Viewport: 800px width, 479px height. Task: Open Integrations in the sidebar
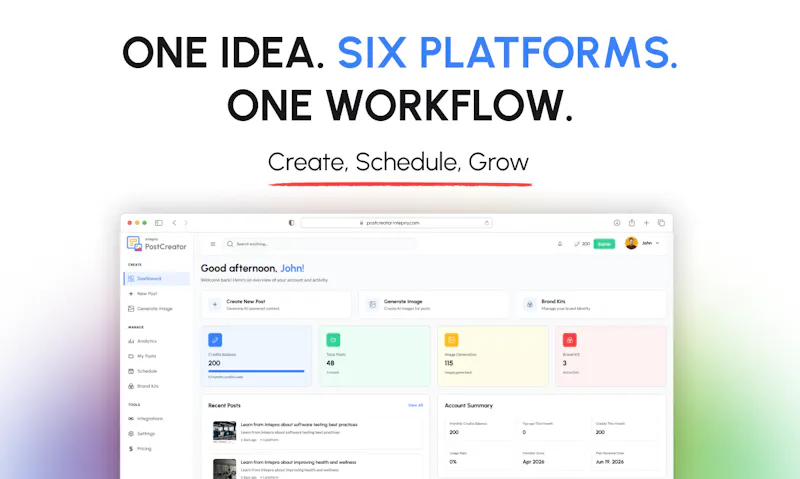pos(145,419)
